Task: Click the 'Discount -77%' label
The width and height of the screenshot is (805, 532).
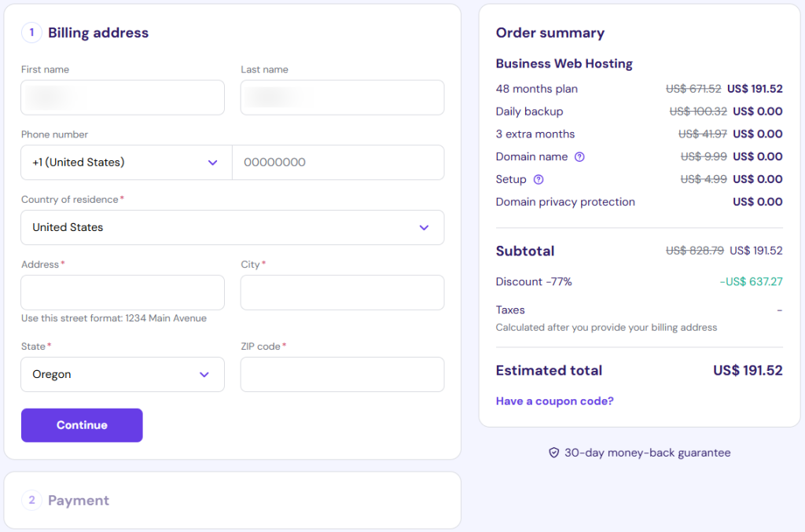Action: [534, 281]
